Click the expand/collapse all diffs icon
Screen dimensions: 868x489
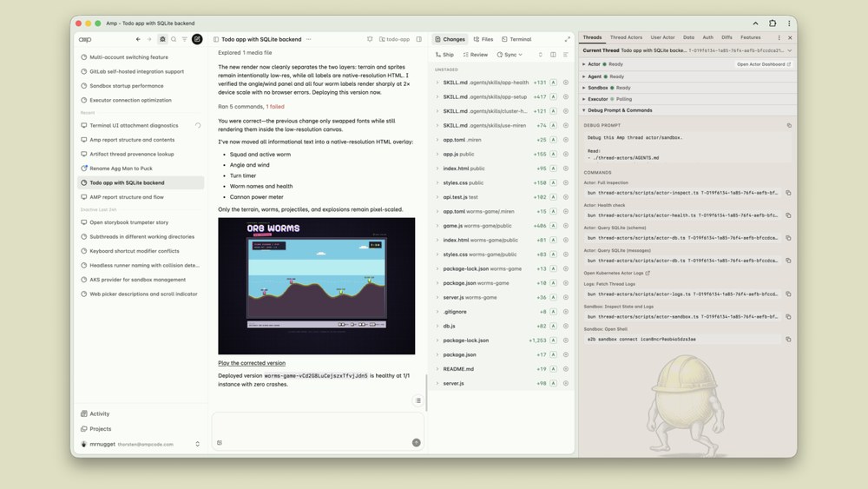point(540,55)
